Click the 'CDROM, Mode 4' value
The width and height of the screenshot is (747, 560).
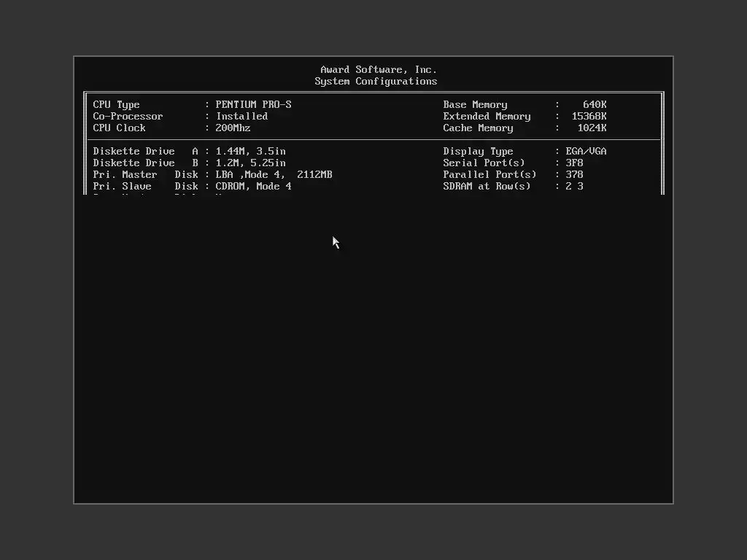pos(253,186)
